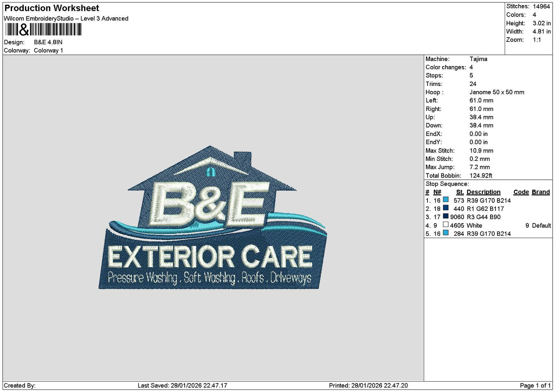Click the 'Colorway 1' value

(48, 50)
